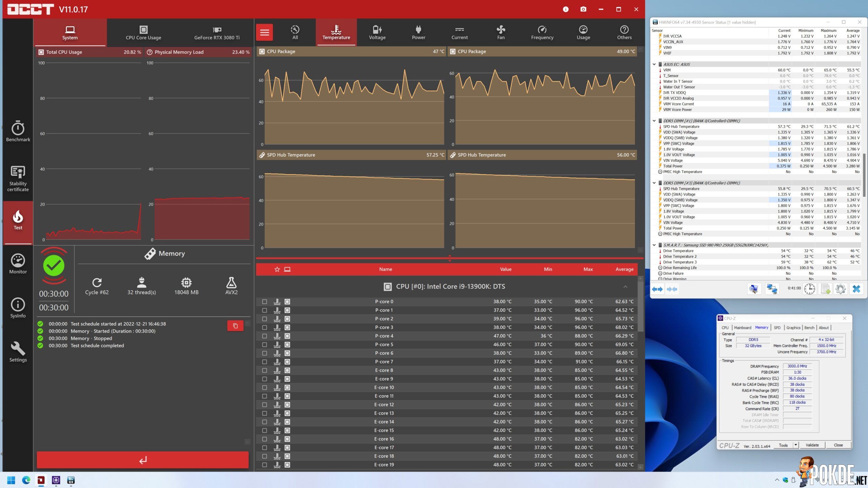Toggle P-core 0 temperature graph icon
This screenshot has width=868, height=488.
point(277,302)
